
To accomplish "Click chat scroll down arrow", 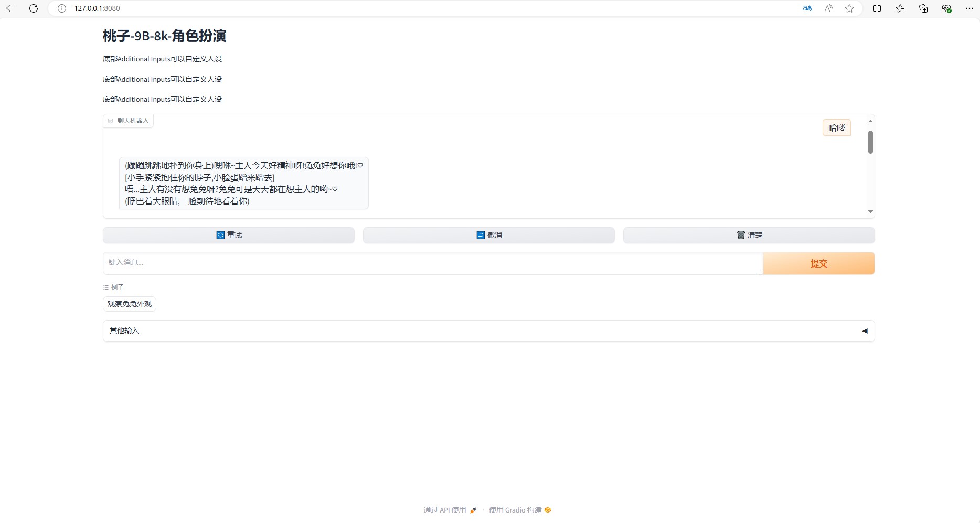I will click(870, 212).
